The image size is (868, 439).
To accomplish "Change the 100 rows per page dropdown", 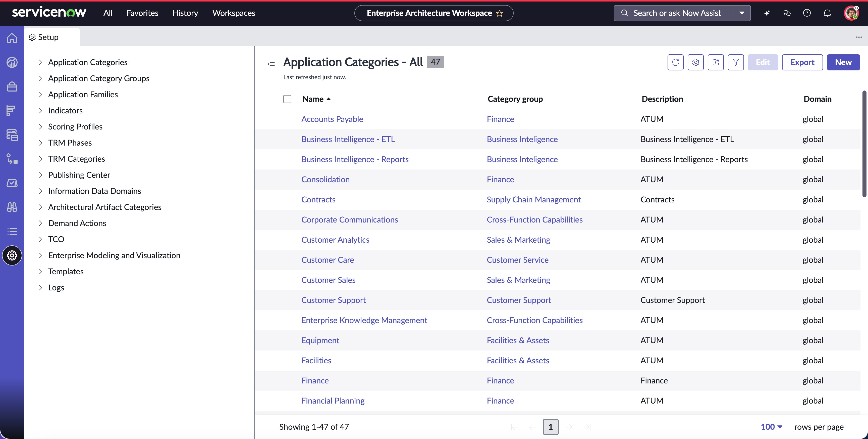I will tap(771, 427).
